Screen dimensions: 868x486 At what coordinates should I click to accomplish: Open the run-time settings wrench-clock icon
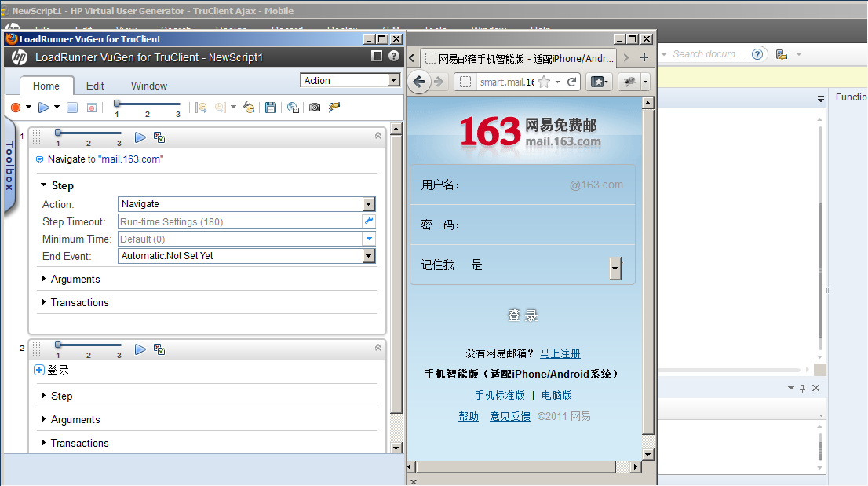(x=249, y=108)
